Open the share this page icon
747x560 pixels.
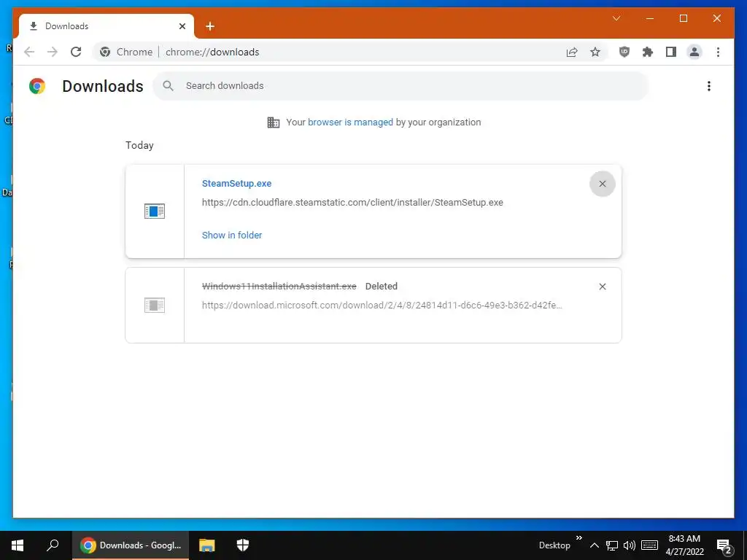pos(572,52)
